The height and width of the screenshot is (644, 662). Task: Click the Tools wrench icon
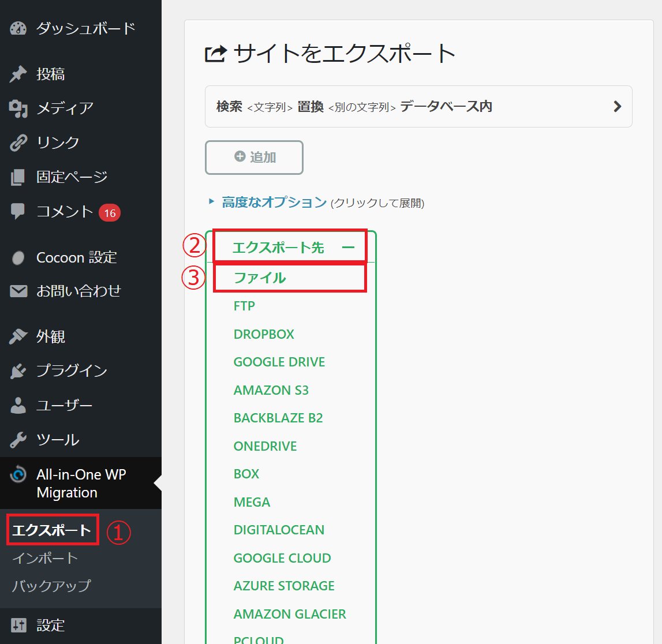(18, 440)
